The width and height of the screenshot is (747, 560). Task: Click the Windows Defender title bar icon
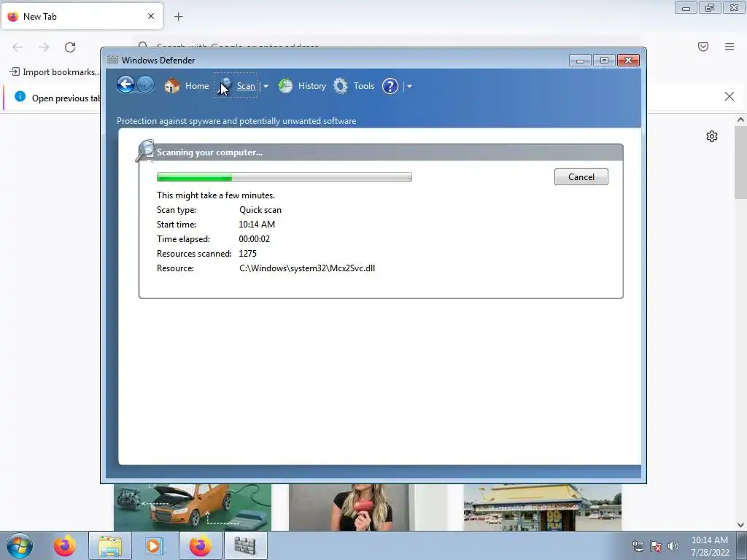[x=112, y=60]
